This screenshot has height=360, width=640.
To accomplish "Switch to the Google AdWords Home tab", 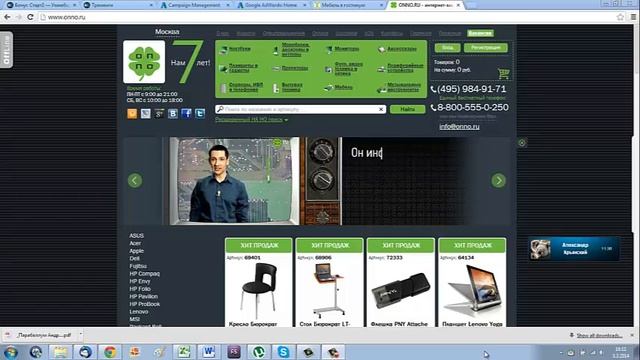I will pos(271,5).
